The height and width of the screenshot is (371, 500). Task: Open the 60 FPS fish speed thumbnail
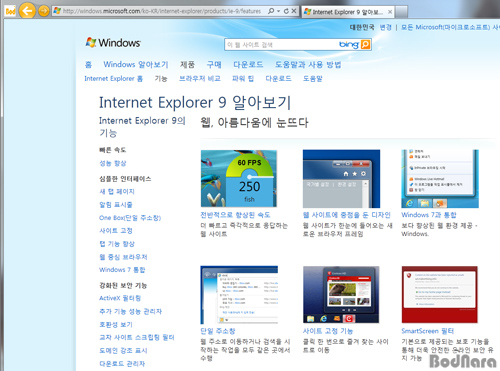pyautogui.click(x=239, y=178)
